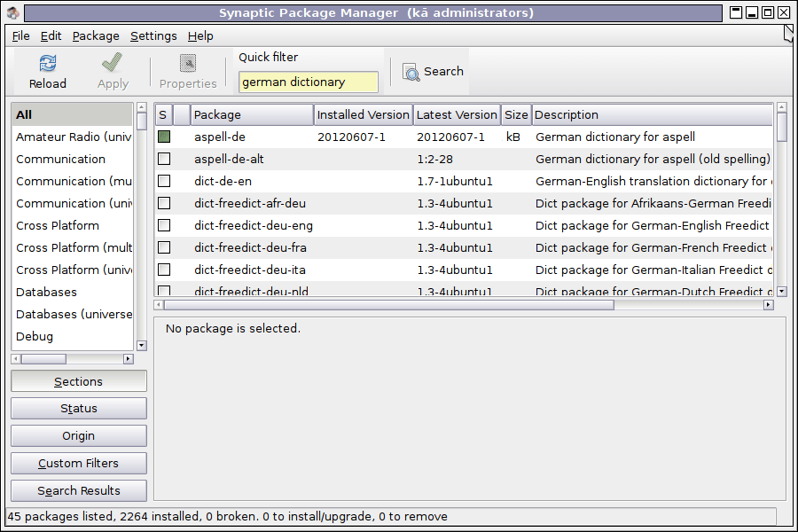The height and width of the screenshot is (532, 798).
Task: Click the Sections button
Action: coord(79,381)
